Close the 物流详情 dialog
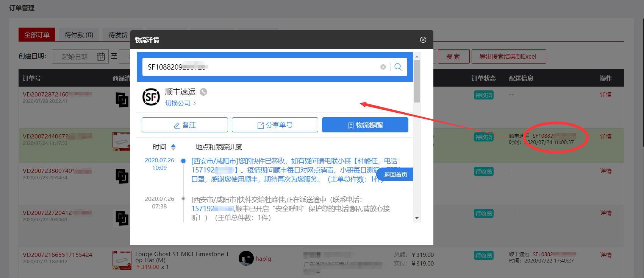This screenshot has width=644, height=278. tap(423, 40)
